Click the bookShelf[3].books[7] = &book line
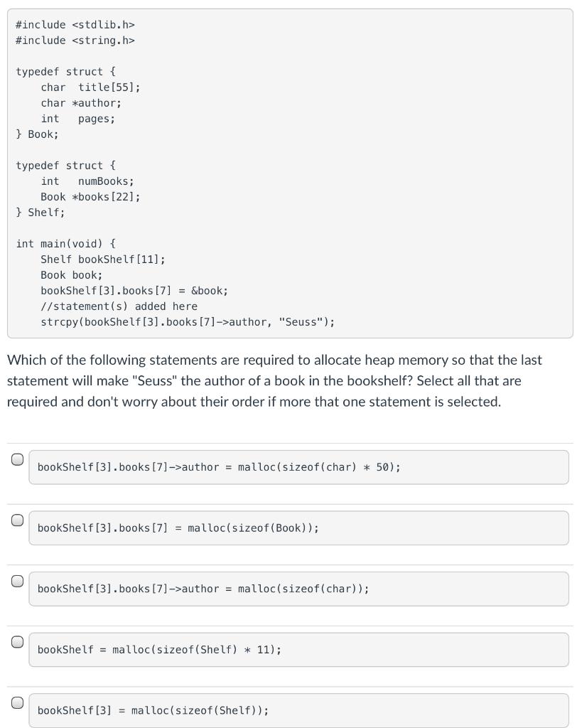Image resolution: width=577 pixels, height=728 pixels. [x=134, y=291]
